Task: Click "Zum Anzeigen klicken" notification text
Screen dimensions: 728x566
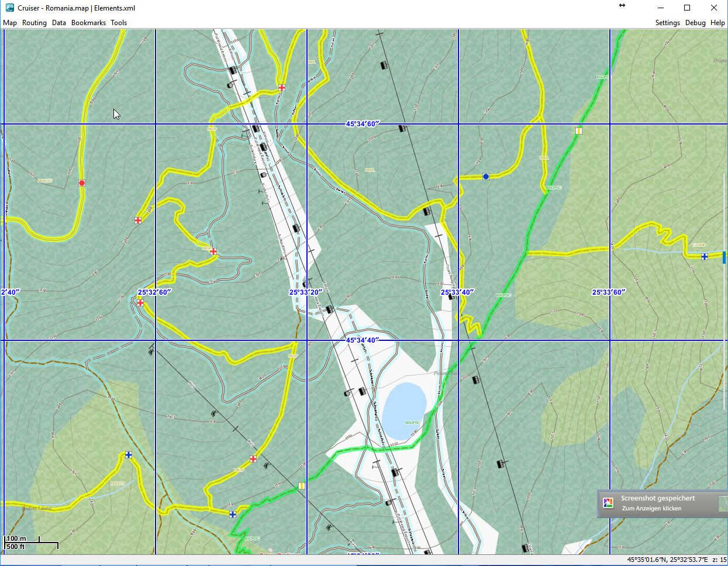Action: [x=651, y=509]
